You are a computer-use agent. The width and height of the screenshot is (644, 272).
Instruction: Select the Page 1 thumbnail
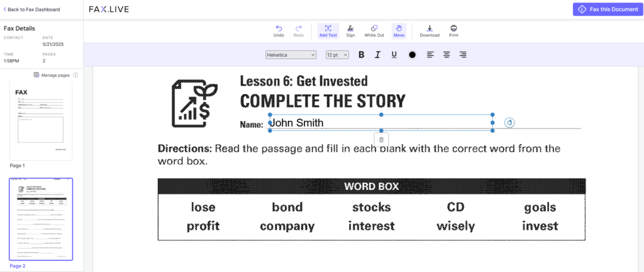(x=41, y=120)
